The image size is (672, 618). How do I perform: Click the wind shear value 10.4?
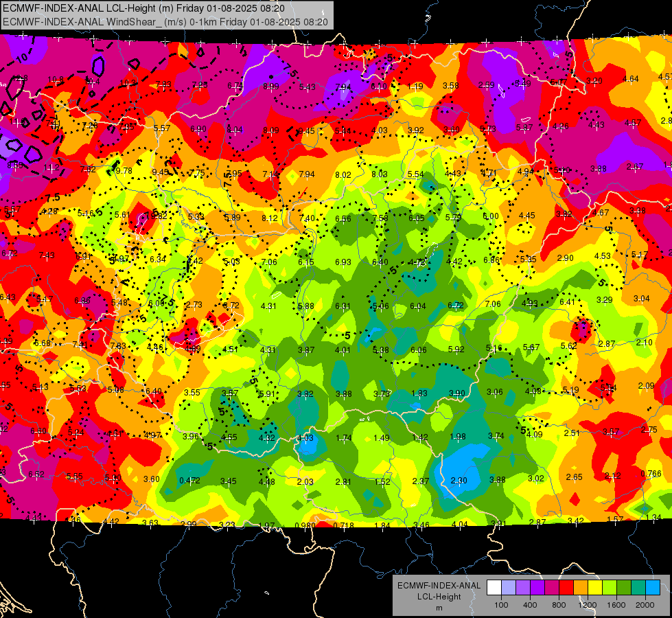click(x=92, y=82)
